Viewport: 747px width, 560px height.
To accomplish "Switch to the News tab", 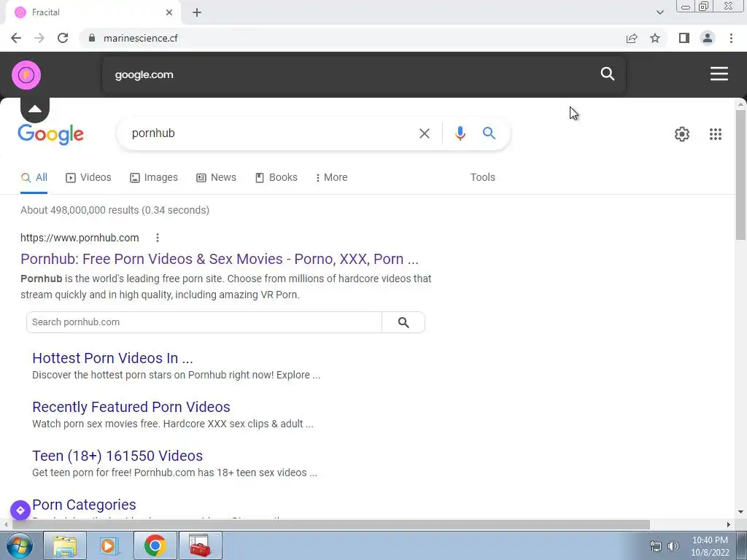I will click(x=216, y=178).
